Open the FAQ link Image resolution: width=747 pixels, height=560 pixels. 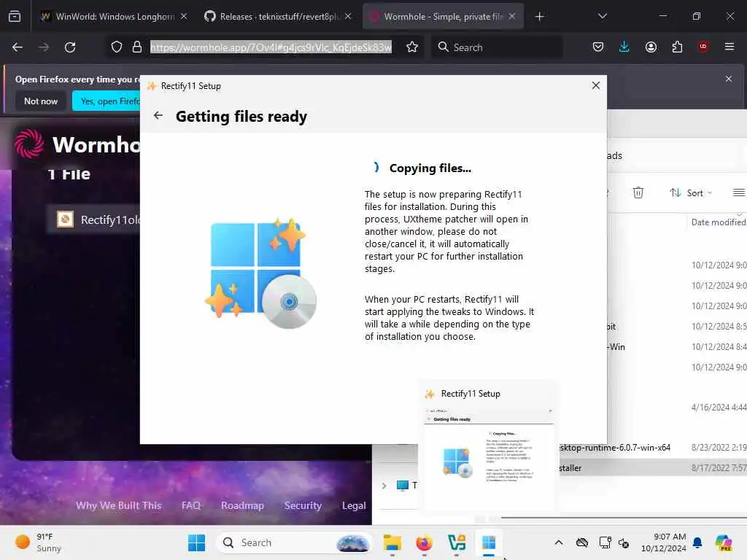pos(191,505)
